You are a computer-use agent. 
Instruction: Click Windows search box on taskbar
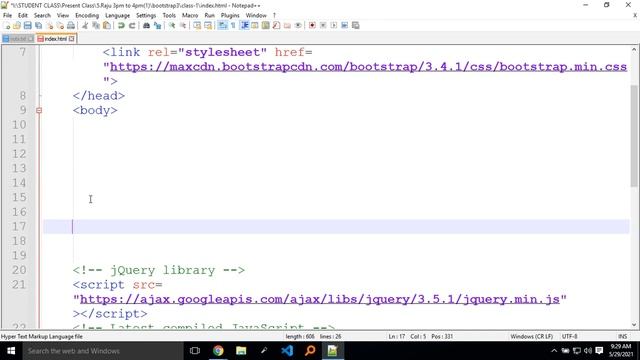click(103, 351)
